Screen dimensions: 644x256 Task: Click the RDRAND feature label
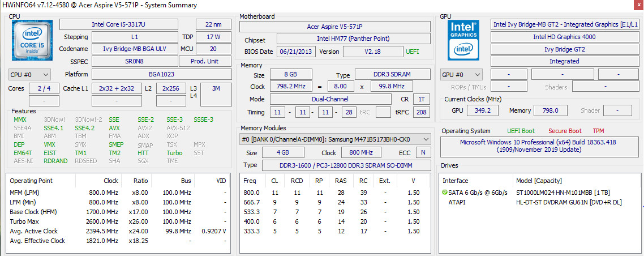coord(55,161)
